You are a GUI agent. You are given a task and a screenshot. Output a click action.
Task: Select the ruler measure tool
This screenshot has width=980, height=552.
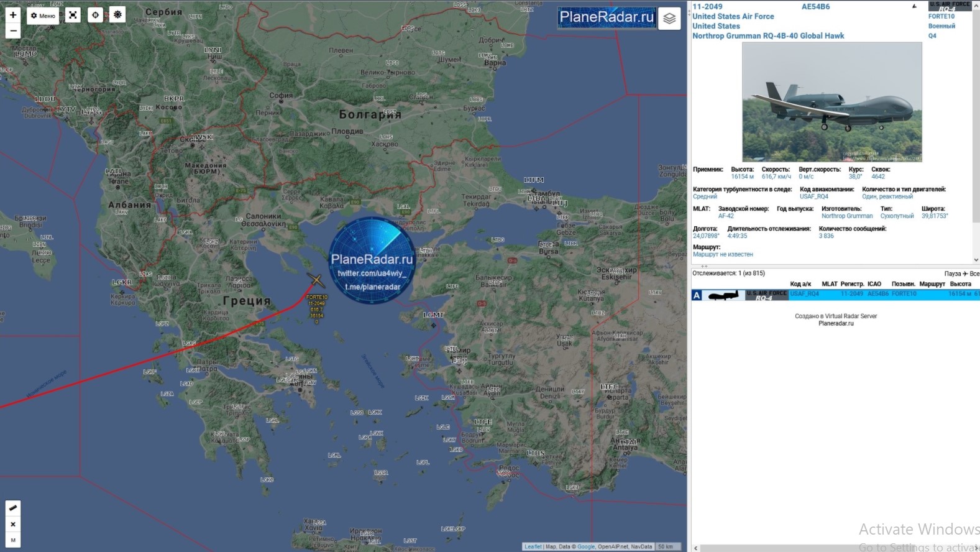point(13,508)
